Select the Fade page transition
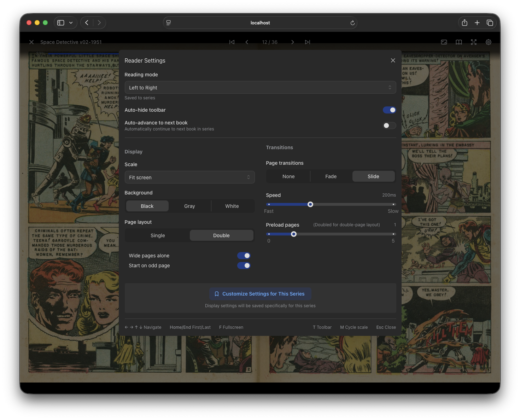The height and width of the screenshot is (420, 520). [331, 176]
